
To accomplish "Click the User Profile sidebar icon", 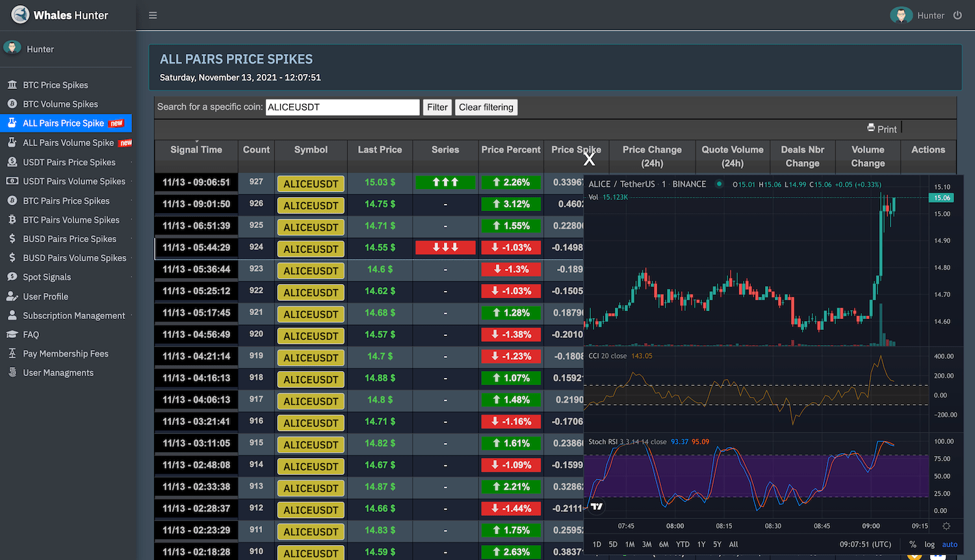I will (x=12, y=296).
